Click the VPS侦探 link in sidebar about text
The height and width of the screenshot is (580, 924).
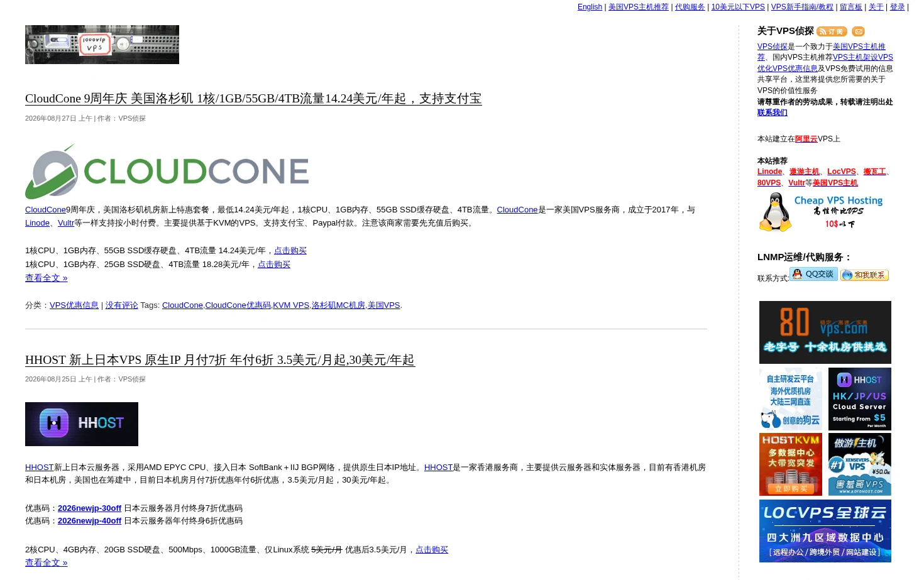(773, 47)
